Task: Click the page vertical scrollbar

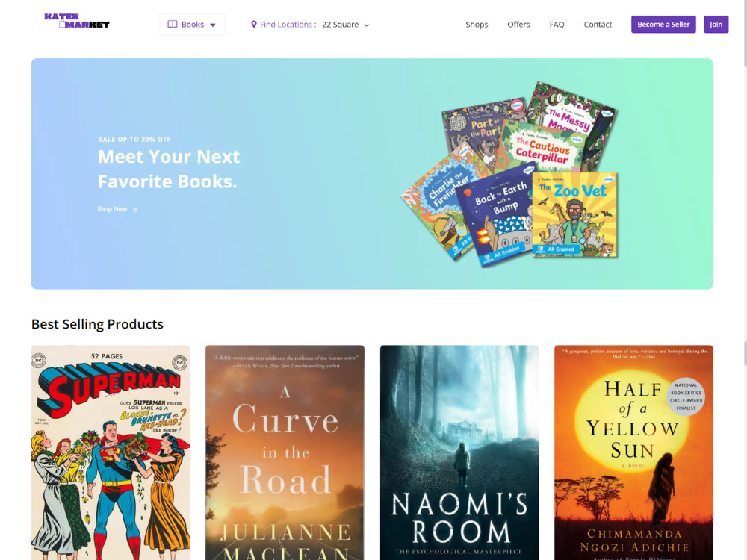Action: tap(745, 280)
